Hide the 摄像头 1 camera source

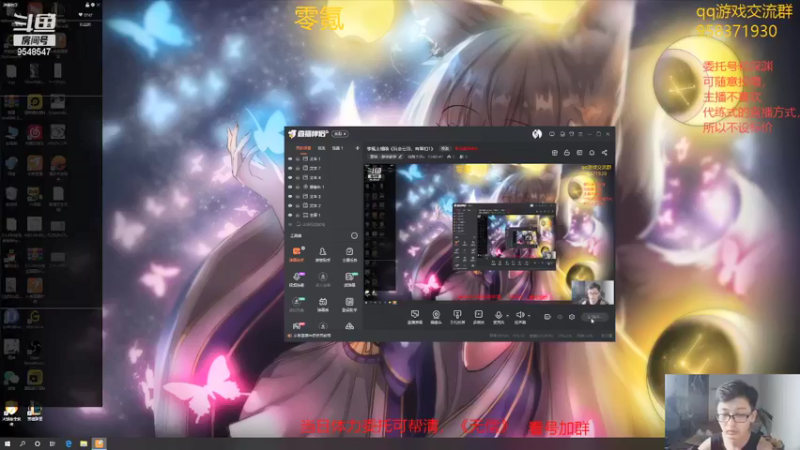tap(290, 187)
